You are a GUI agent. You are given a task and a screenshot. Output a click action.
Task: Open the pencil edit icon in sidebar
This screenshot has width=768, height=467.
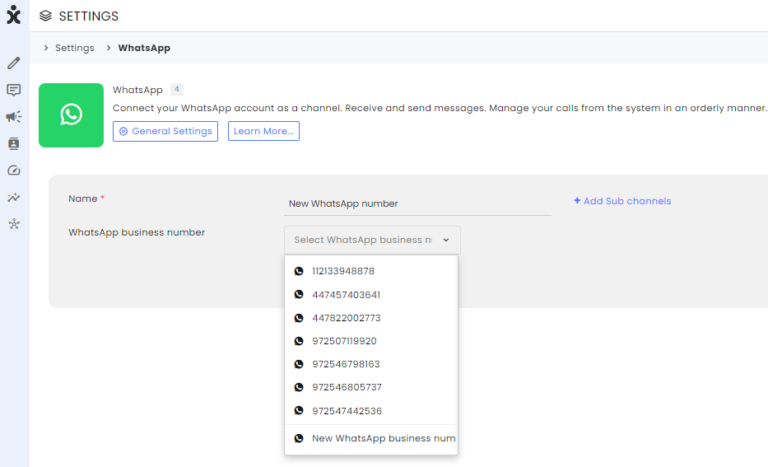(x=14, y=63)
